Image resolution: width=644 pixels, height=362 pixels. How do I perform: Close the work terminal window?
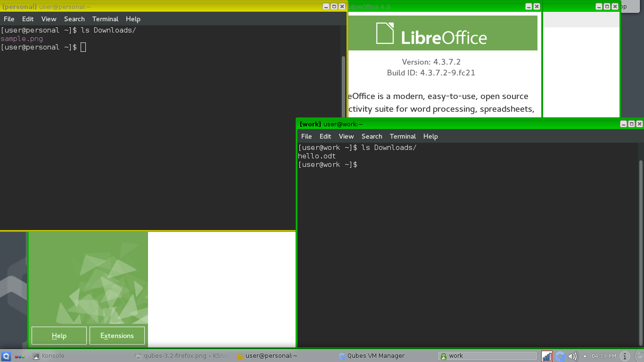(639, 123)
